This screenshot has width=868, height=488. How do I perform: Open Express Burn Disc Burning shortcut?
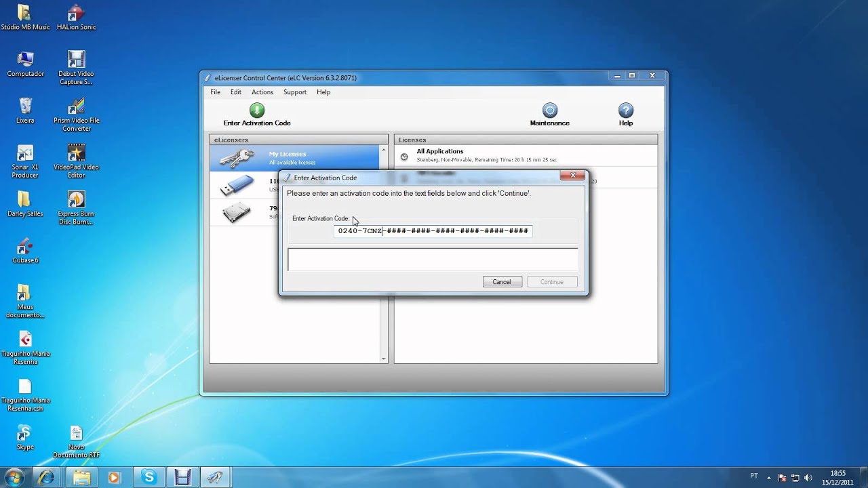coord(76,208)
